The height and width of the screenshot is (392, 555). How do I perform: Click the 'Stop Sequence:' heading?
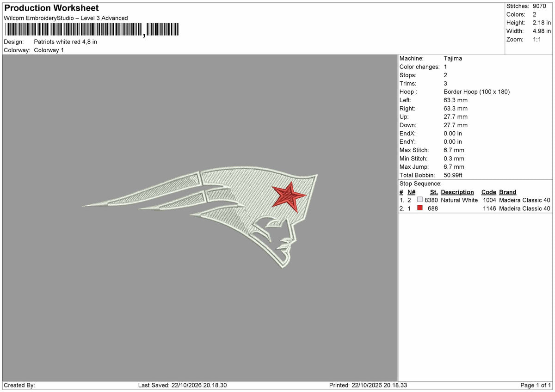pos(420,184)
